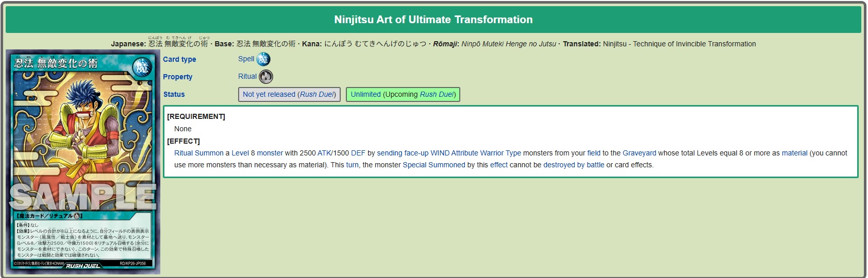Click the turn link
The width and height of the screenshot is (868, 278).
coord(353,165)
